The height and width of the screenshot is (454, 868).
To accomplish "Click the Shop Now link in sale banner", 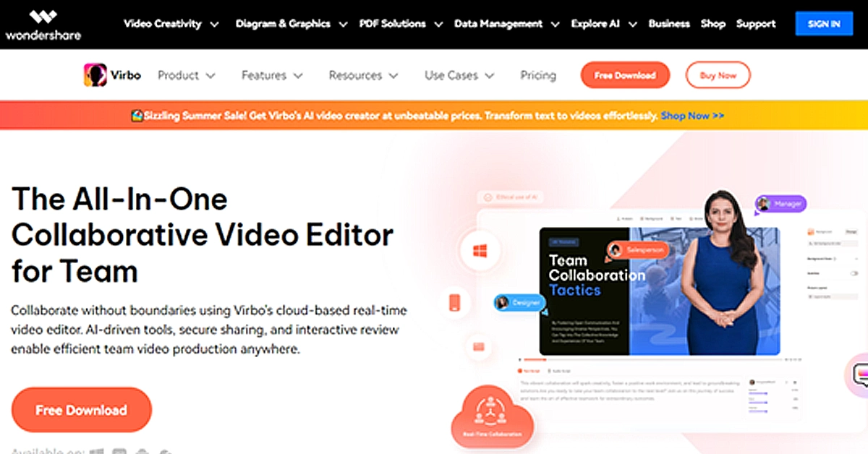I will coord(692,116).
